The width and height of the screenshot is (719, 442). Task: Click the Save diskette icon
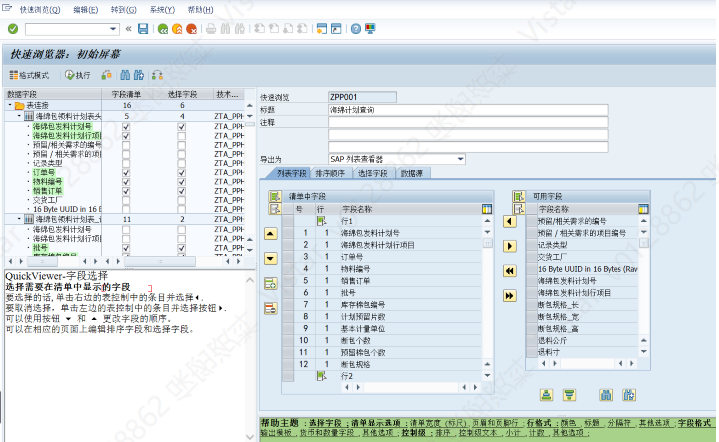pyautogui.click(x=143, y=29)
